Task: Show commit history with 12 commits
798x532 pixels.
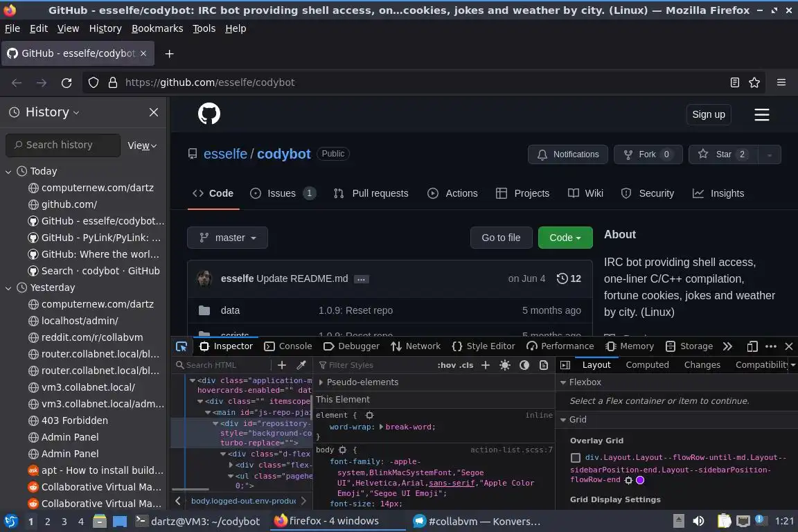Action: point(569,278)
